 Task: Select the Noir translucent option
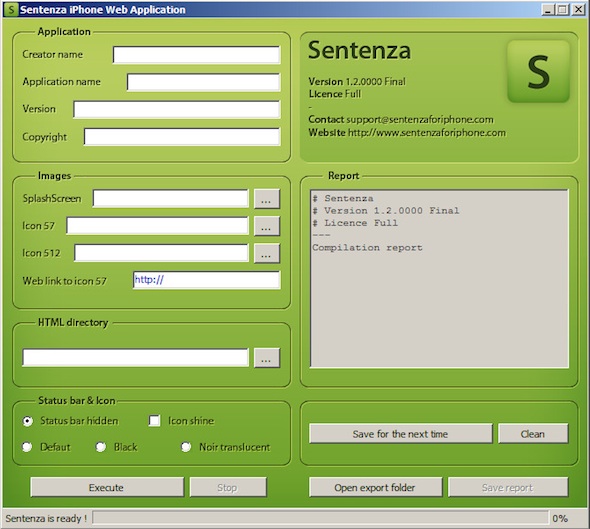(x=186, y=447)
